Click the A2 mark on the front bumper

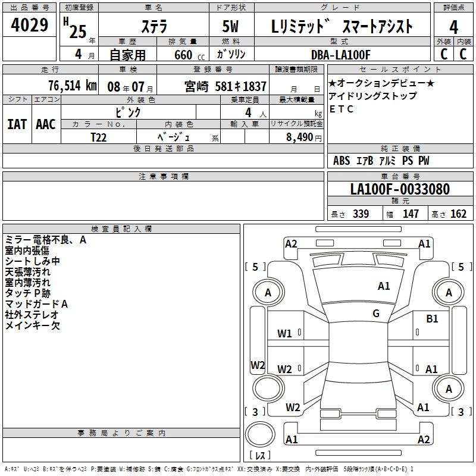[291, 244]
